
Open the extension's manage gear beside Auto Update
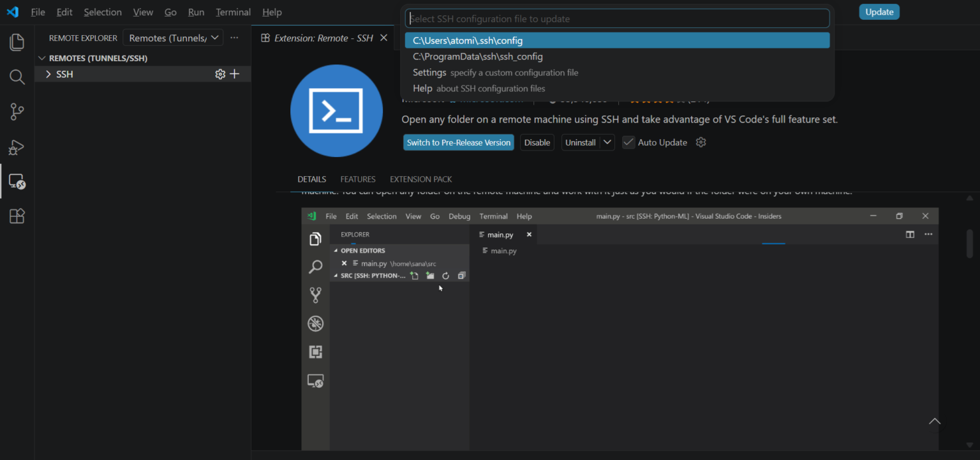click(701, 142)
